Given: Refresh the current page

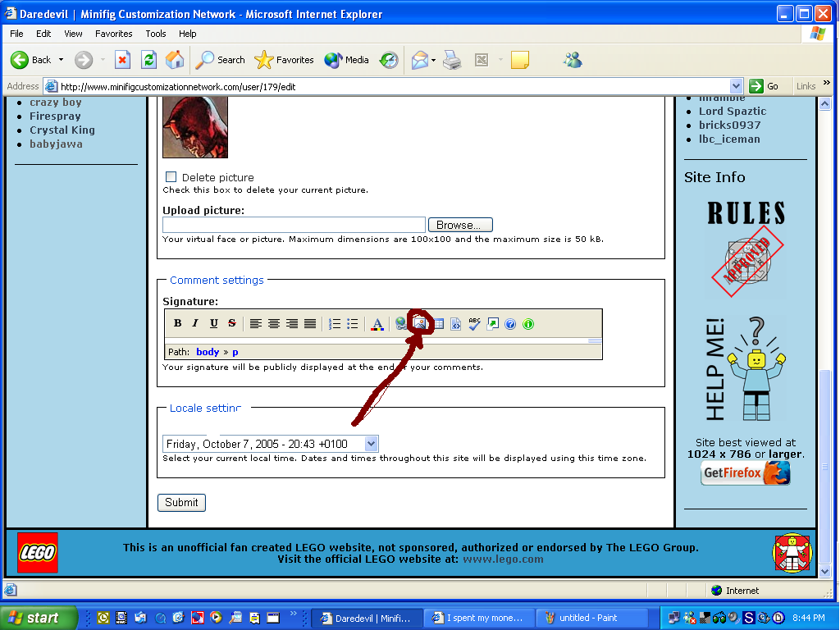Looking at the screenshot, I should click(148, 59).
